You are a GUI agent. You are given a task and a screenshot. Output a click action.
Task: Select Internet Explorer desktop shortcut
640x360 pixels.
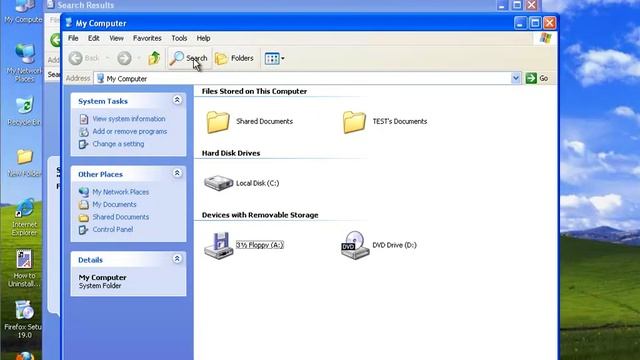click(x=24, y=208)
